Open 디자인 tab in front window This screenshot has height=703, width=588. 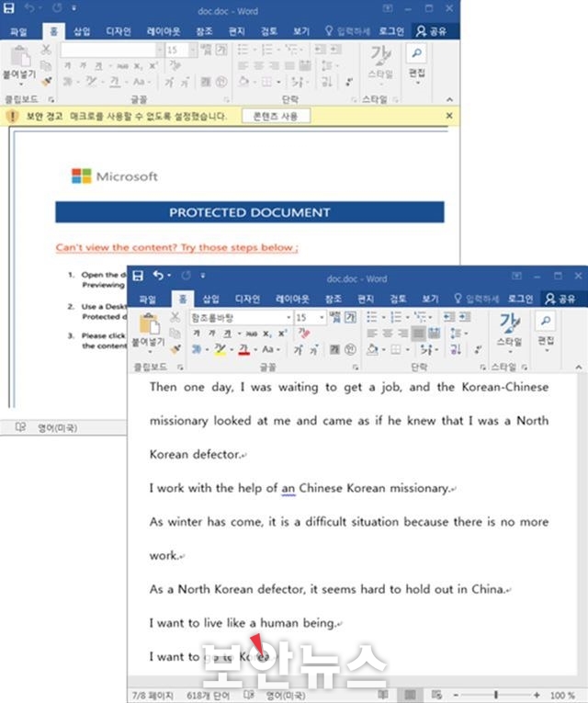pos(247,299)
